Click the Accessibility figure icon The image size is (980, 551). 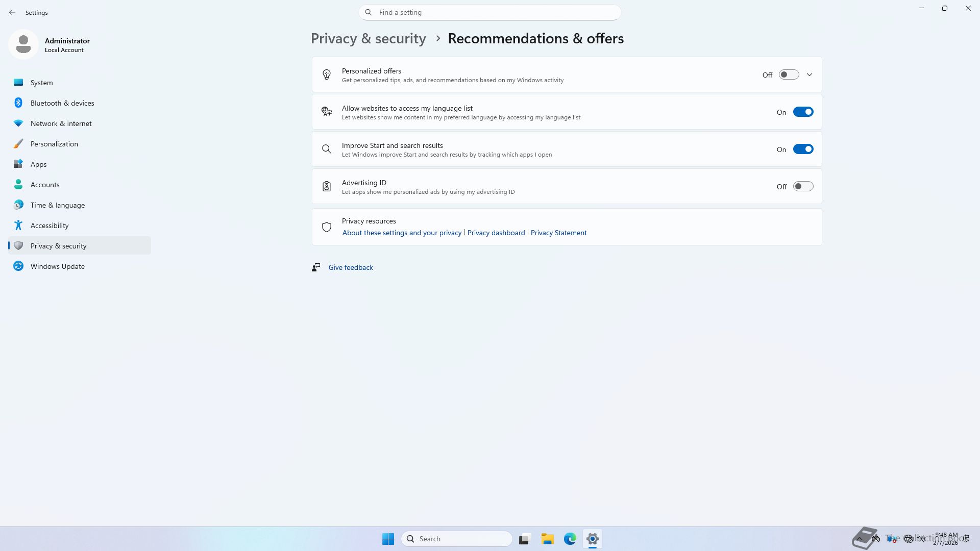tap(18, 226)
